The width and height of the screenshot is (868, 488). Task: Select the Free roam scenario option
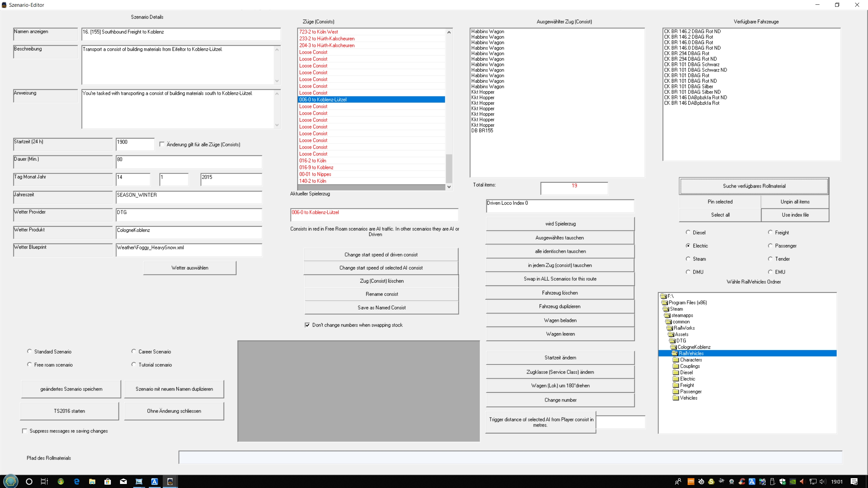(x=29, y=365)
